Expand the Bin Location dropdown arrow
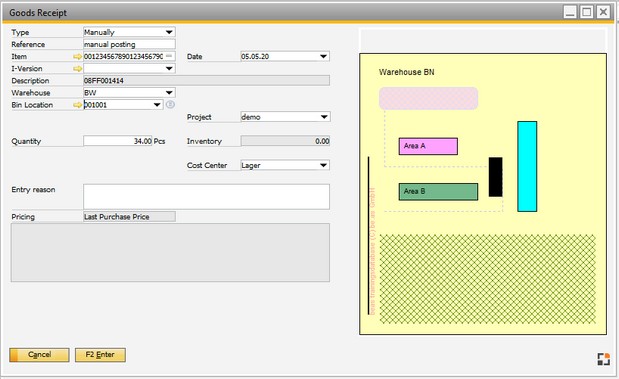Screen dimensions: 619x379 click(x=157, y=105)
